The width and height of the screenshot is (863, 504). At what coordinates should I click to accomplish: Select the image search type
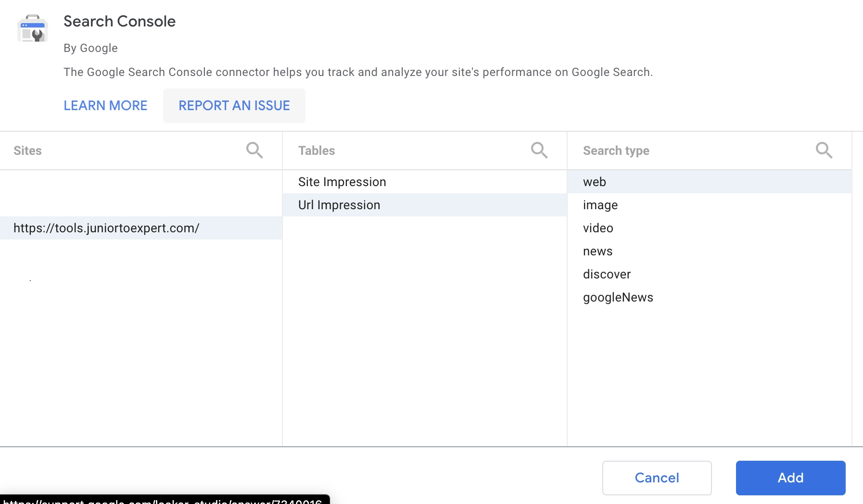[710, 205]
